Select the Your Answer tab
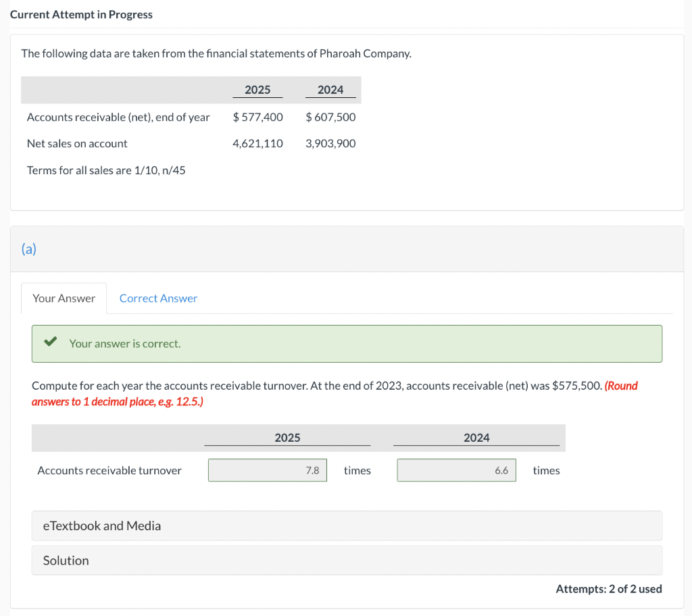Image resolution: width=692 pixels, height=616 pixels. (x=64, y=298)
